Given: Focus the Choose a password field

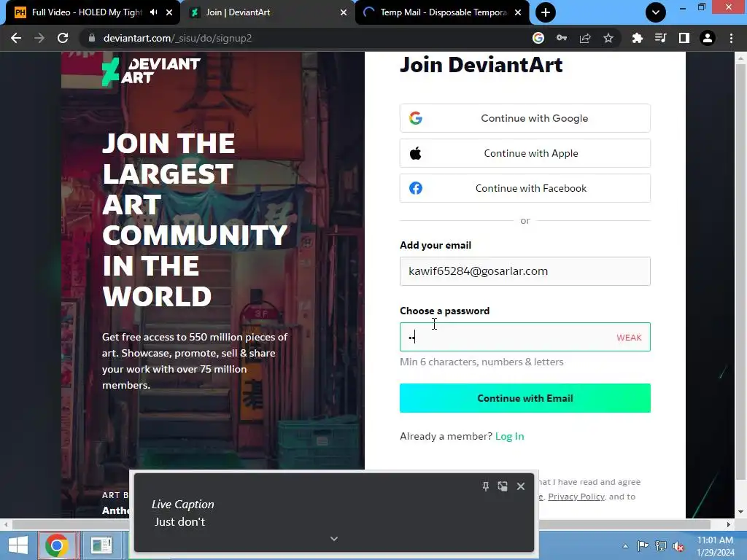Looking at the screenshot, I should (x=525, y=337).
